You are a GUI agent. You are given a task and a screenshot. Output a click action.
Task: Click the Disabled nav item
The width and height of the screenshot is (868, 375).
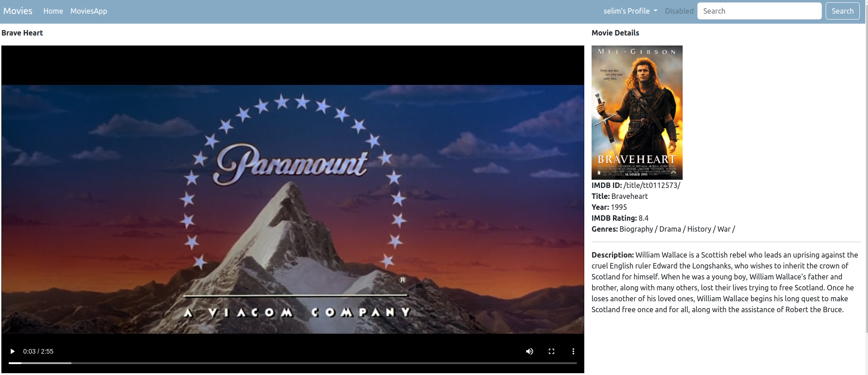tap(679, 11)
